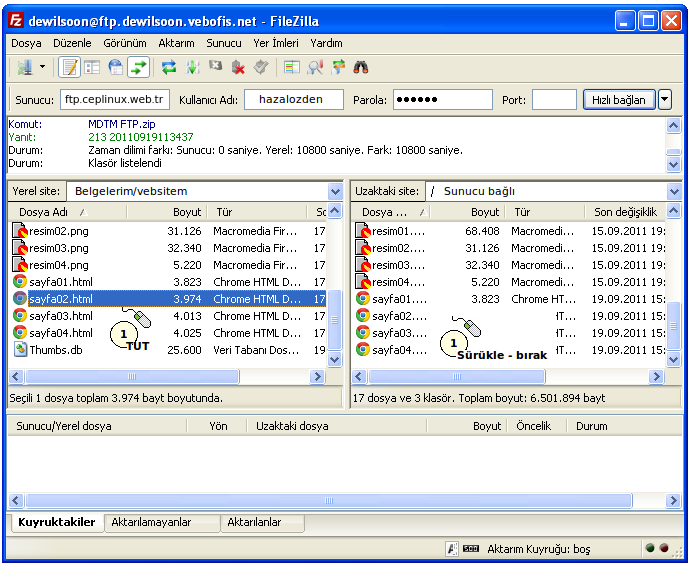Open the Yer İmleri menu
This screenshot has width=692, height=564.
click(276, 43)
